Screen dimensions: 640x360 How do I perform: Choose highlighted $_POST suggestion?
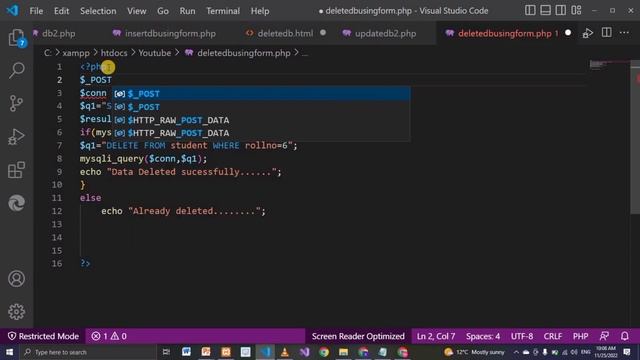point(261,93)
